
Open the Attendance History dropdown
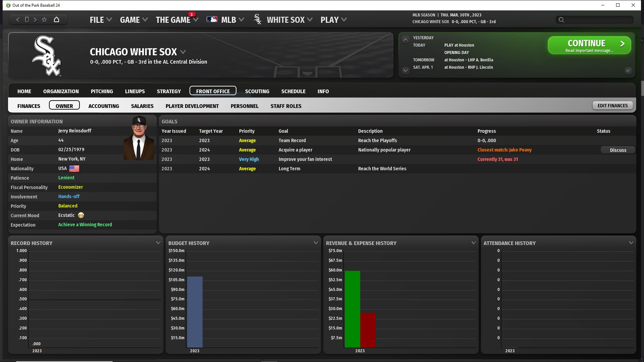[x=631, y=243]
